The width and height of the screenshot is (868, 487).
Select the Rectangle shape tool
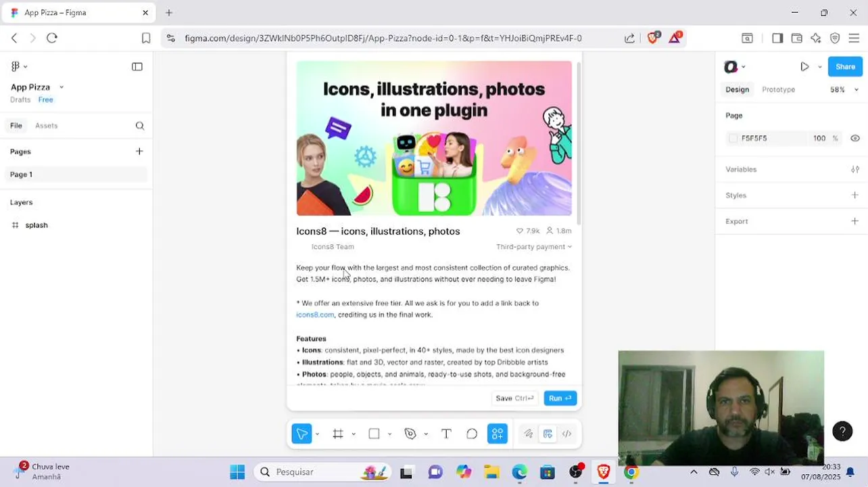tap(374, 434)
